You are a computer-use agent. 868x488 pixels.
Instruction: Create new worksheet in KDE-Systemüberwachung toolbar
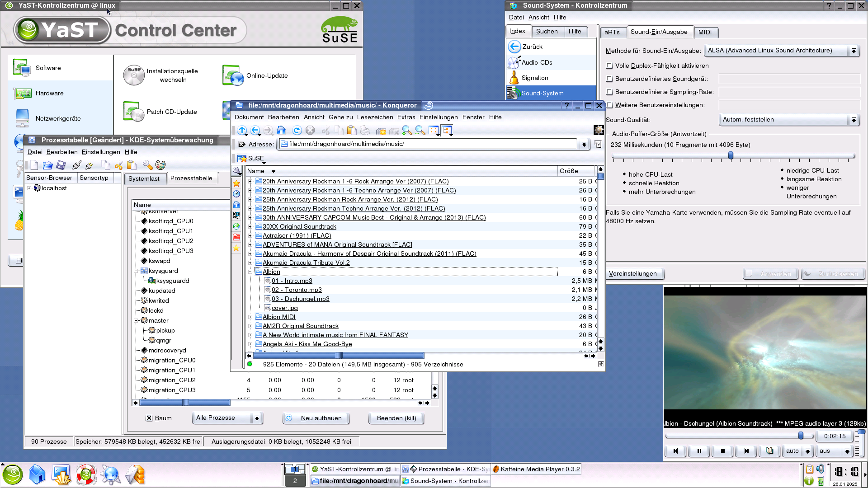(x=34, y=165)
